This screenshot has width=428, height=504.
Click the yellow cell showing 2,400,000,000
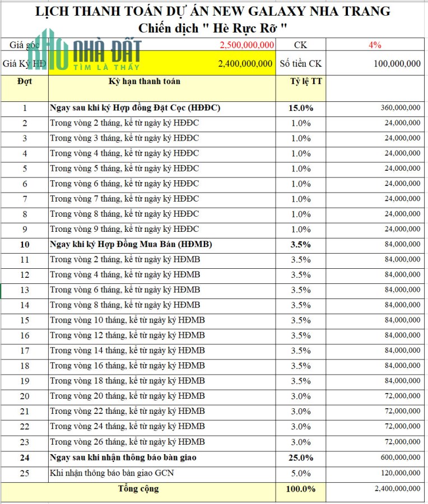(162, 63)
